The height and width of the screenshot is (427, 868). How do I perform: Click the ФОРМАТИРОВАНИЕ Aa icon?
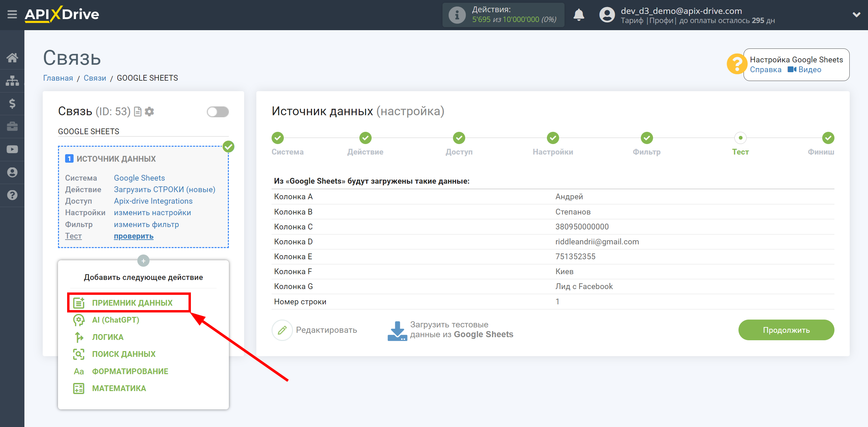(x=79, y=371)
